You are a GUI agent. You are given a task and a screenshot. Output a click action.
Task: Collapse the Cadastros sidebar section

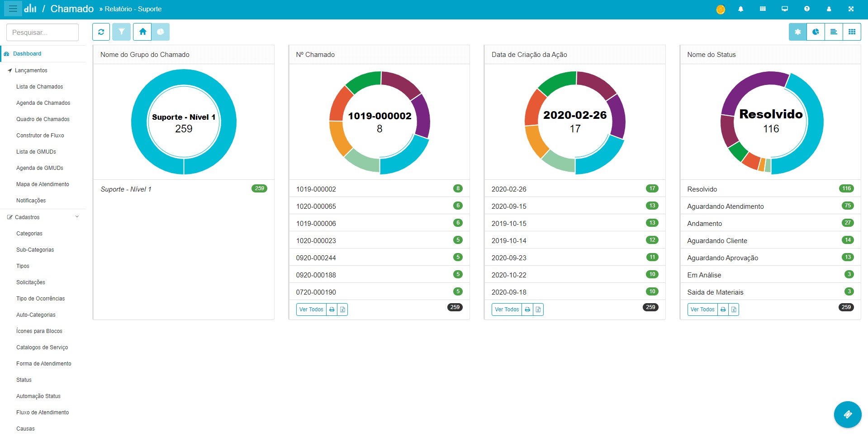(x=77, y=217)
